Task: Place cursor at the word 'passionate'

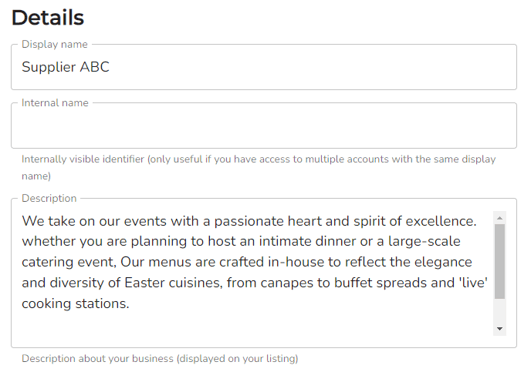Action: tap(249, 221)
